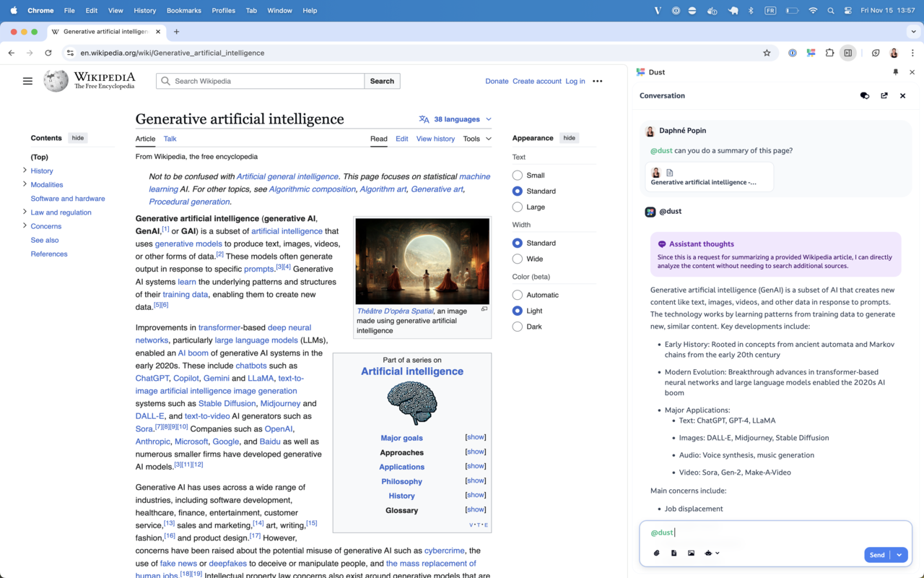
Task: Open conversation in new window icon
Action: tap(884, 95)
